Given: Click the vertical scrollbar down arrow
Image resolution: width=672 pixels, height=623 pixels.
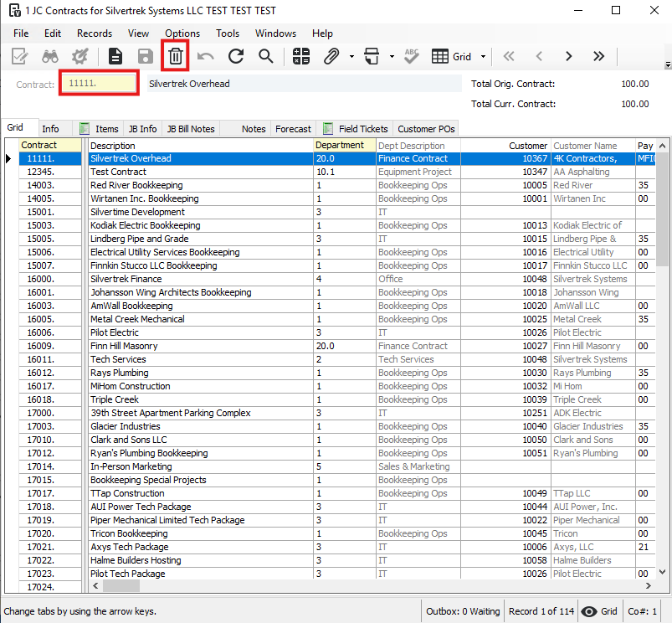Looking at the screenshot, I should [662, 572].
